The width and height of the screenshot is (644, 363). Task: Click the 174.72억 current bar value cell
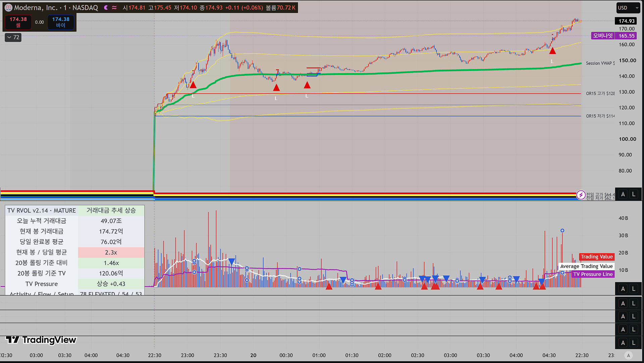tap(111, 231)
